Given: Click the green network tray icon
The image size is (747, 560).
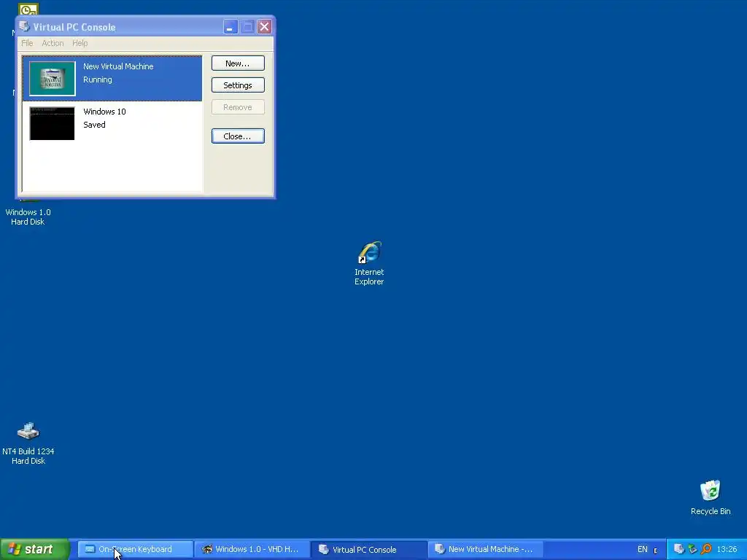Looking at the screenshot, I should coord(693,549).
